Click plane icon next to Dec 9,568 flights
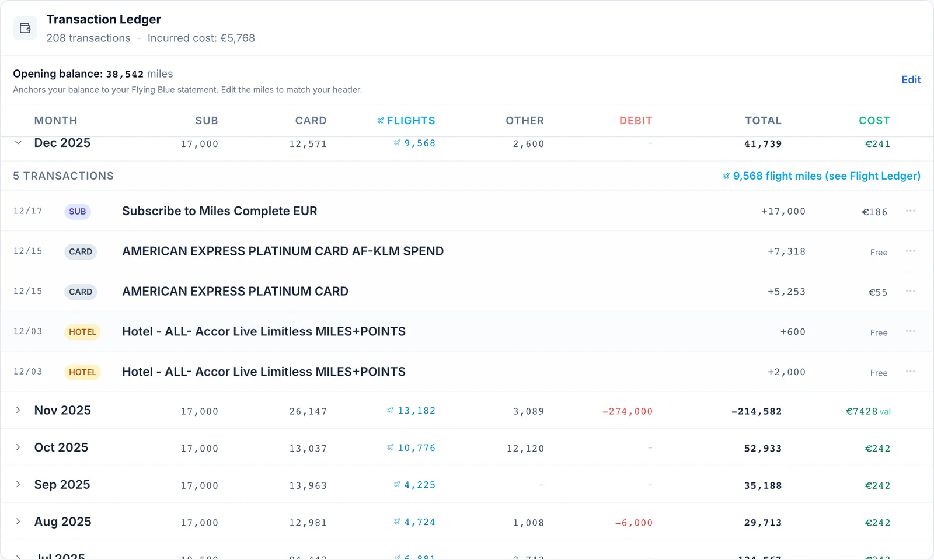The height and width of the screenshot is (560, 934). pyautogui.click(x=397, y=143)
